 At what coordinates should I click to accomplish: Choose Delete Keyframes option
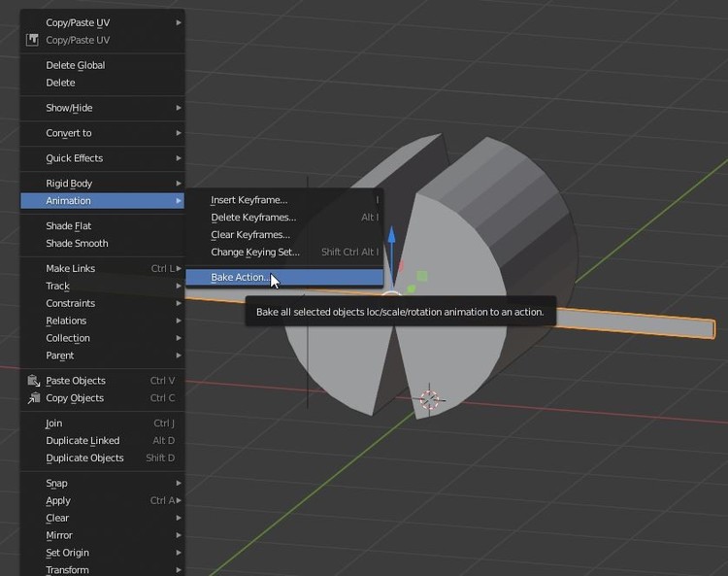pos(253,218)
